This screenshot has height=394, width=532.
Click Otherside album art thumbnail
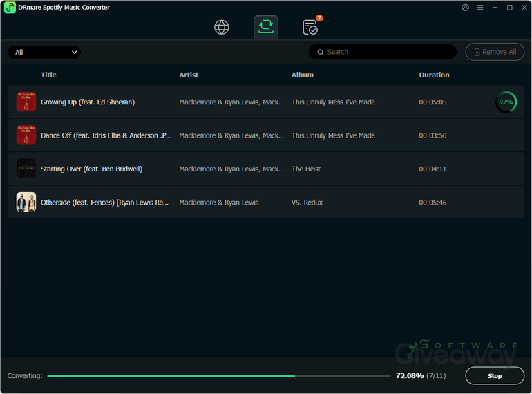click(x=26, y=202)
